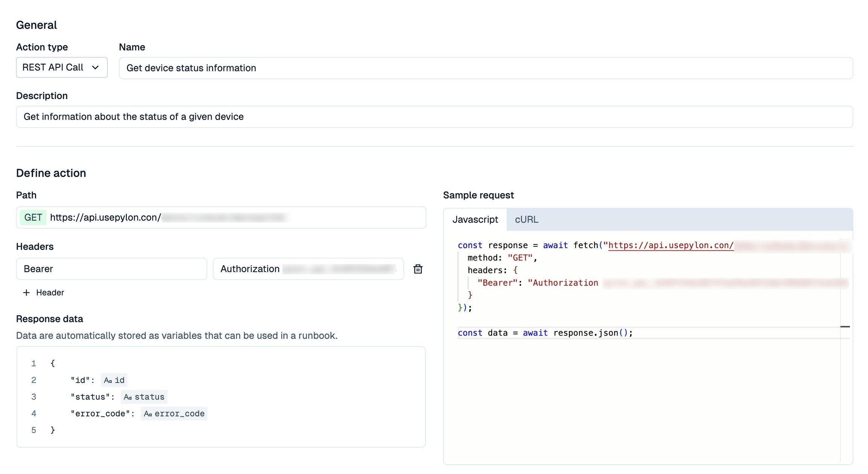868x474 pixels.
Task: Click the REST API Call chevron arrow
Action: pyautogui.click(x=95, y=67)
